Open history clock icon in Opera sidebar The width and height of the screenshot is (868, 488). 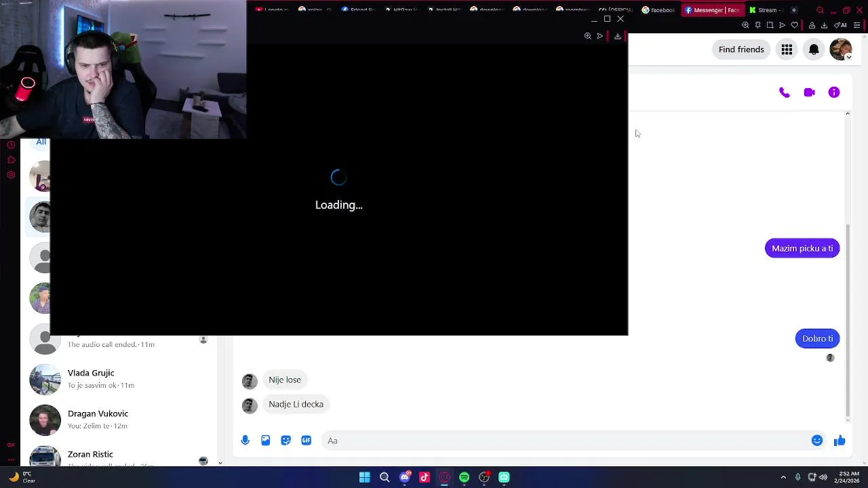[x=11, y=145]
